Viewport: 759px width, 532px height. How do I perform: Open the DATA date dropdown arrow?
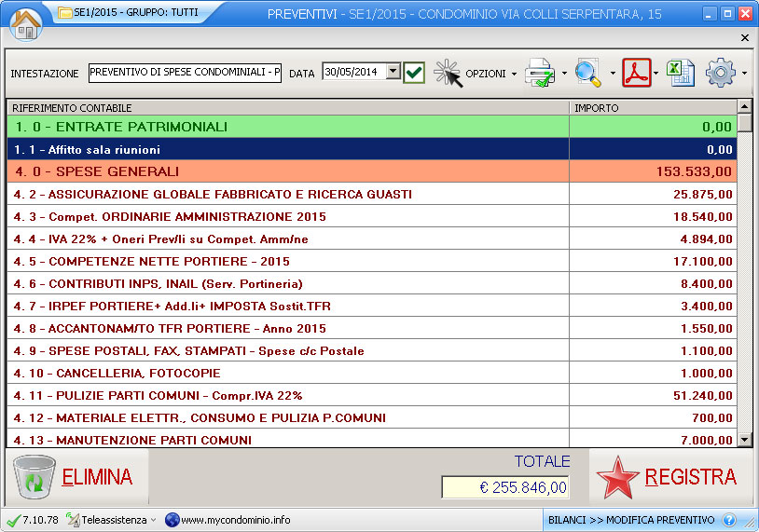pyautogui.click(x=393, y=72)
